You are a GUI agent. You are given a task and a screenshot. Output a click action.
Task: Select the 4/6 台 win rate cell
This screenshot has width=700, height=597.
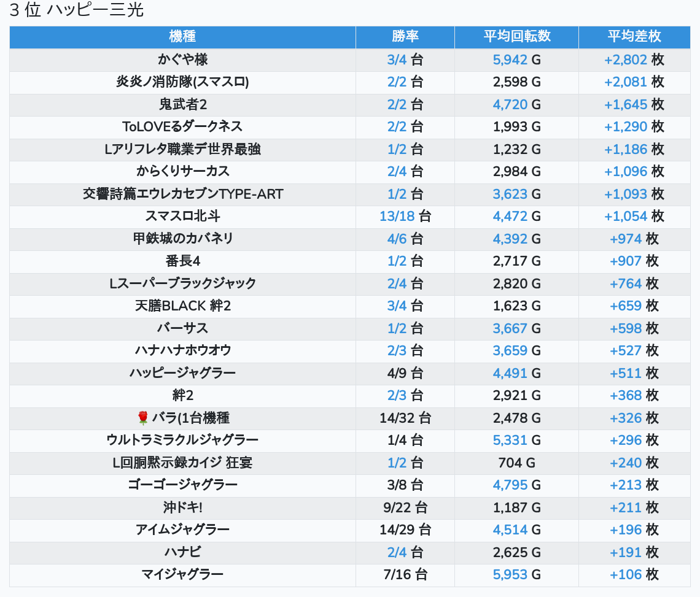pos(405,239)
